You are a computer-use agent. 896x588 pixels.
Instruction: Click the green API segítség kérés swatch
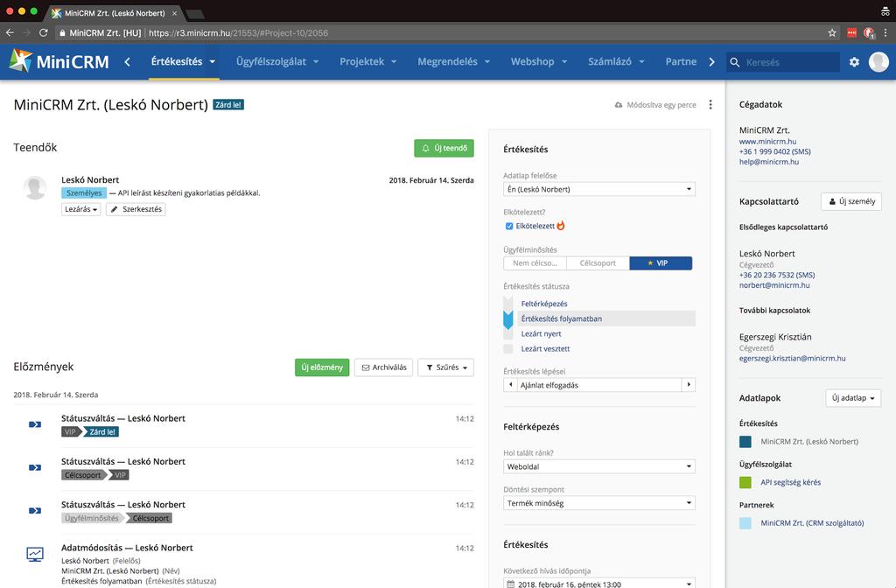pos(745,482)
